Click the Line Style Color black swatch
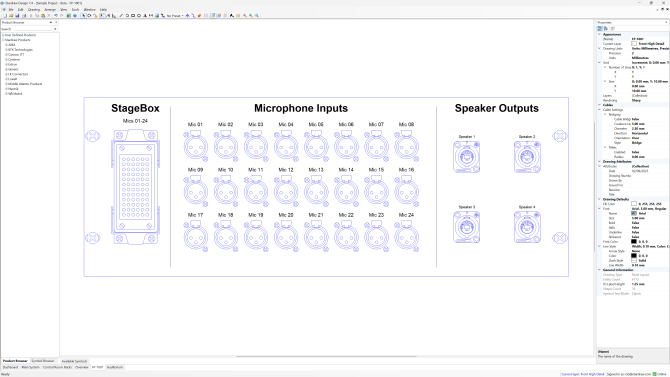This screenshot has height=377, width=670. tap(634, 256)
